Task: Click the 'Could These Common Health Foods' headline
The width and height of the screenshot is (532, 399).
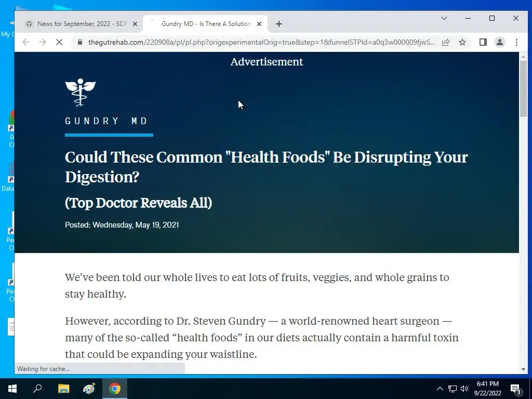Action: click(267, 167)
